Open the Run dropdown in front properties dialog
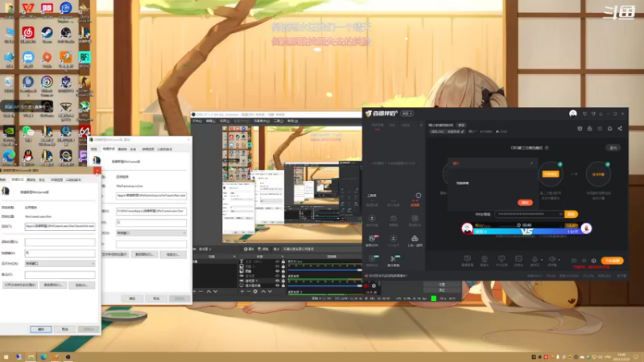644x362 pixels. [x=60, y=264]
